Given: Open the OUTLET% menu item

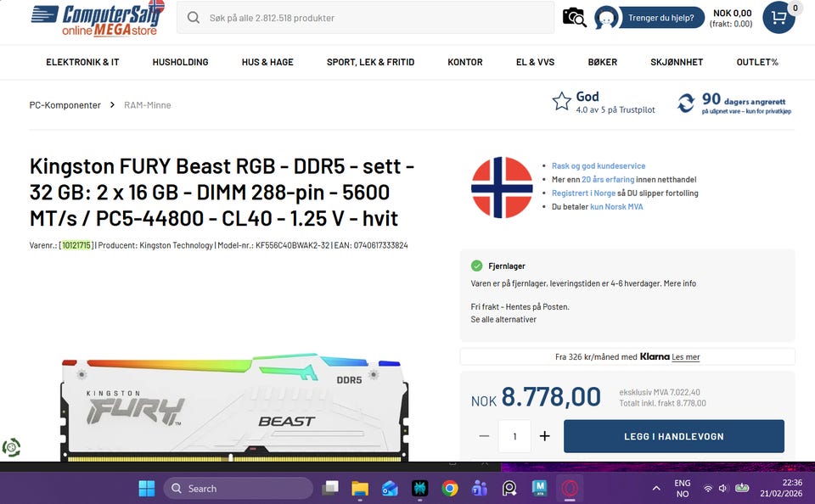Looking at the screenshot, I should [757, 62].
